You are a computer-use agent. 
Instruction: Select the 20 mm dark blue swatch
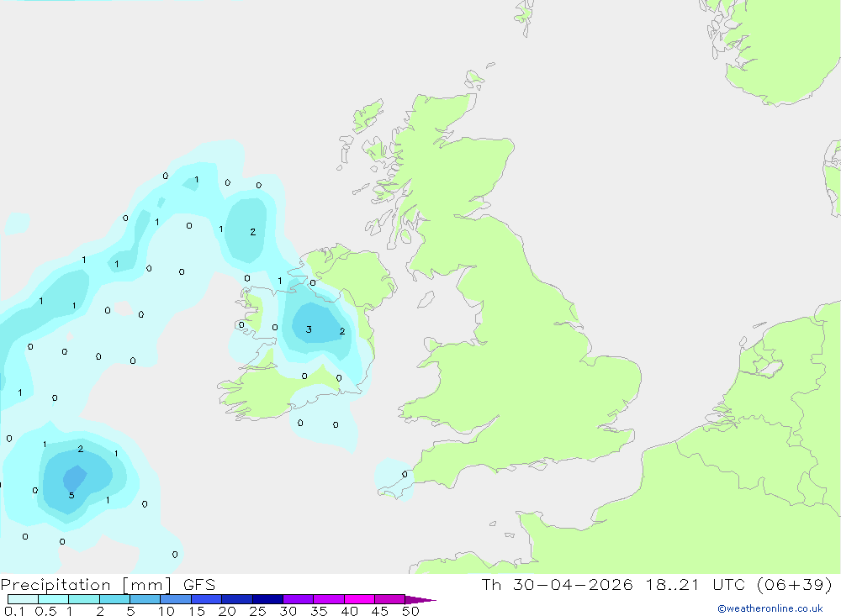[236, 599]
